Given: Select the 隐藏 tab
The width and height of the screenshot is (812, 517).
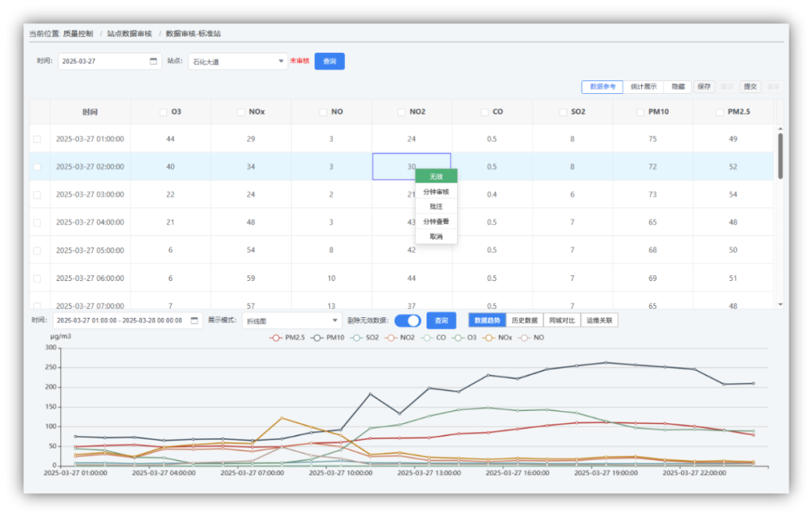Looking at the screenshot, I should point(678,87).
